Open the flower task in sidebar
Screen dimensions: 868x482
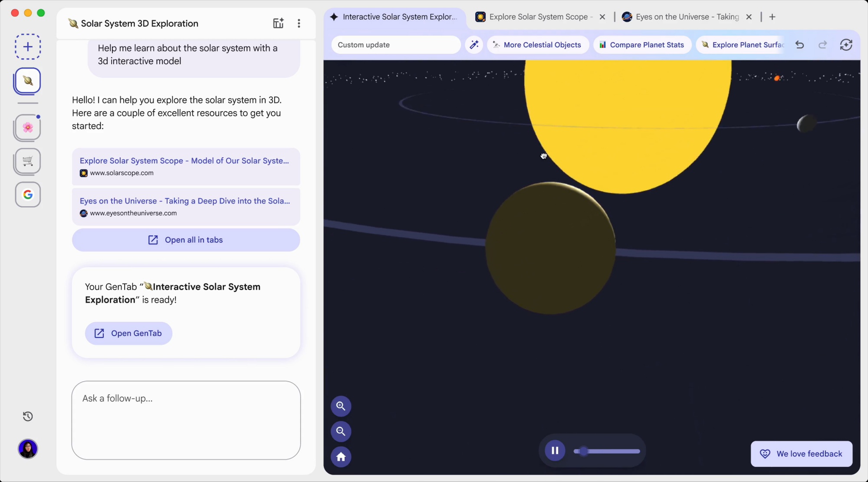pyautogui.click(x=28, y=127)
